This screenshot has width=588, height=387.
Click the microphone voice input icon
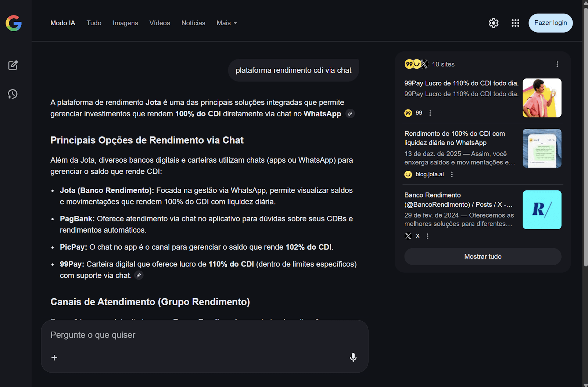click(353, 358)
